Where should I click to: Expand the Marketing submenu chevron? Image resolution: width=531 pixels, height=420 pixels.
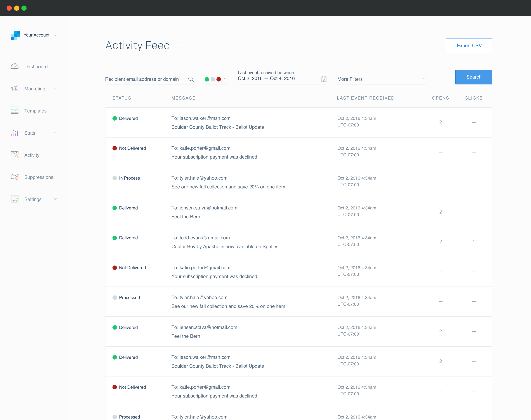55,88
